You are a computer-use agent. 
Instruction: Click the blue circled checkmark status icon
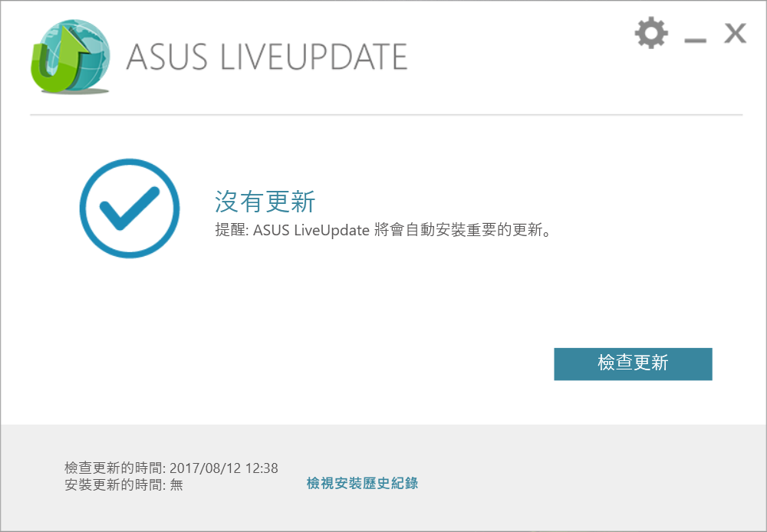click(130, 207)
